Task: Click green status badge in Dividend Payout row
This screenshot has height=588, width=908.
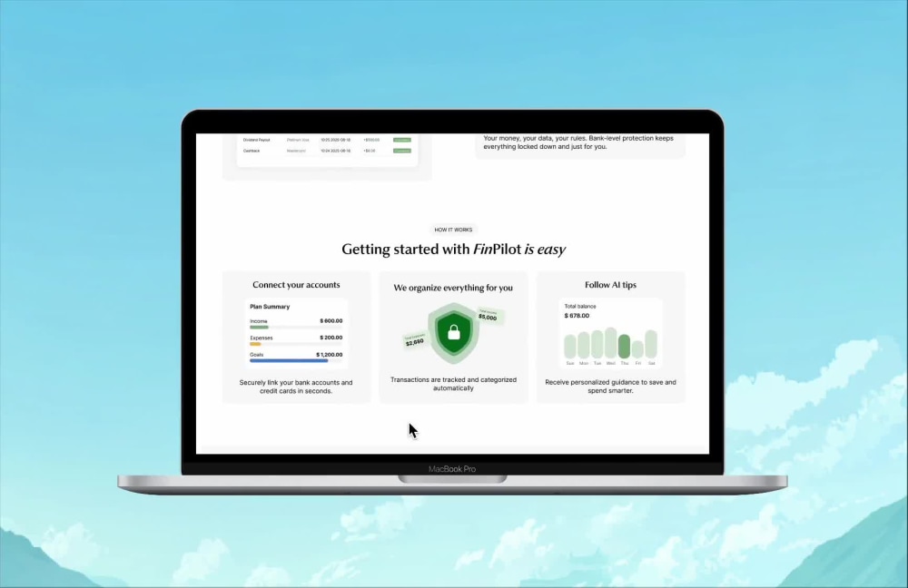Action: [402, 140]
